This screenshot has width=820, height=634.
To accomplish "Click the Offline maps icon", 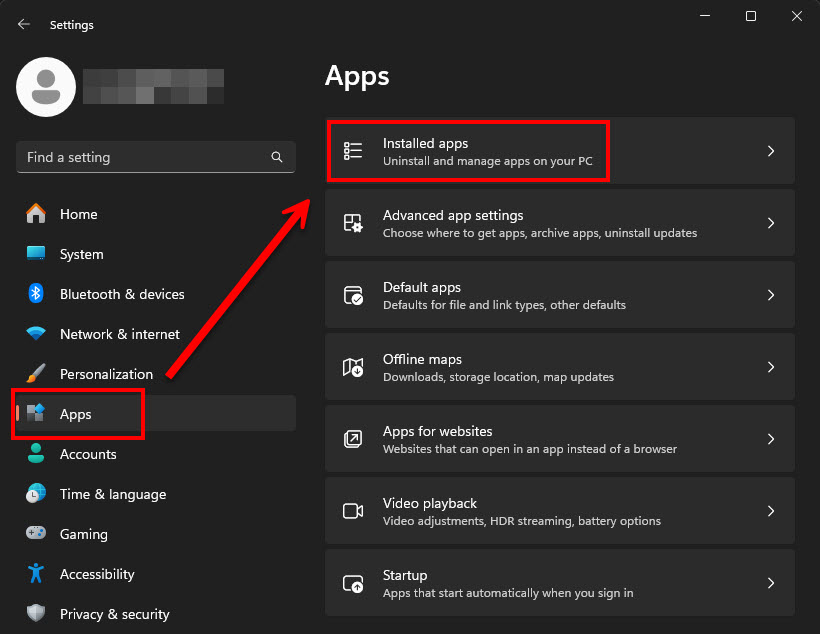I will (x=353, y=367).
